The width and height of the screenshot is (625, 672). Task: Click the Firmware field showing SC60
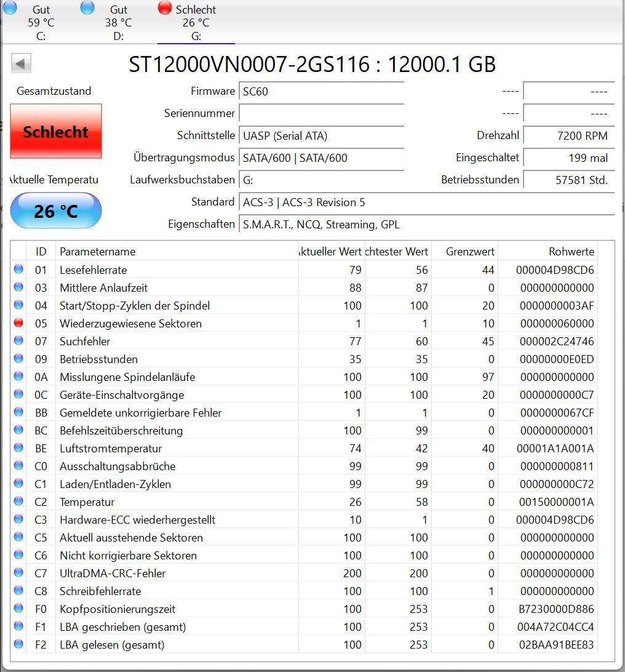[x=321, y=91]
